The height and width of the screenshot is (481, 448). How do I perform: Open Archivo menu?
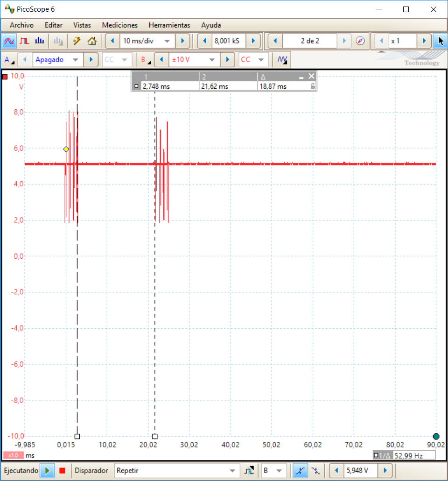(22, 25)
